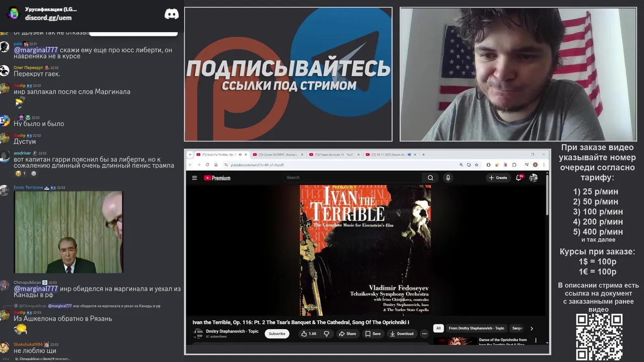The height and width of the screenshot is (362, 644).
Task: Click the QR code in stream overlay
Action: click(x=599, y=337)
